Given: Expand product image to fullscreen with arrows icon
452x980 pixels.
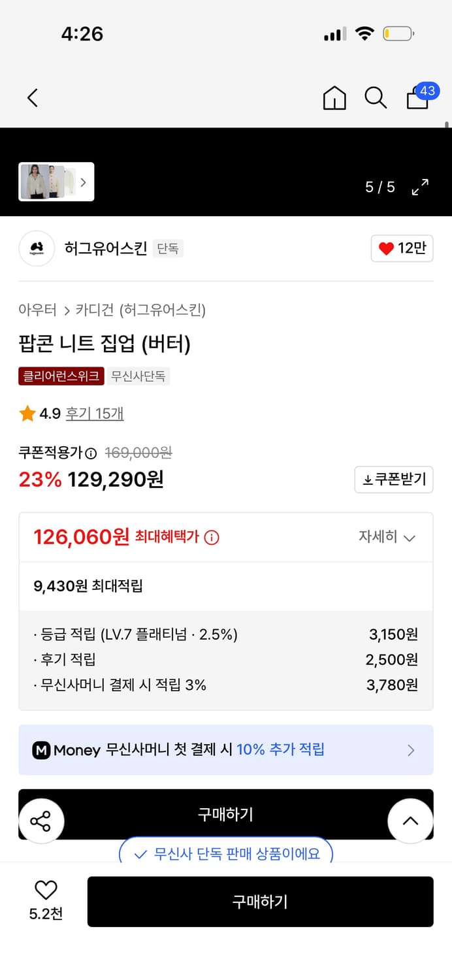Looking at the screenshot, I should click(x=420, y=186).
